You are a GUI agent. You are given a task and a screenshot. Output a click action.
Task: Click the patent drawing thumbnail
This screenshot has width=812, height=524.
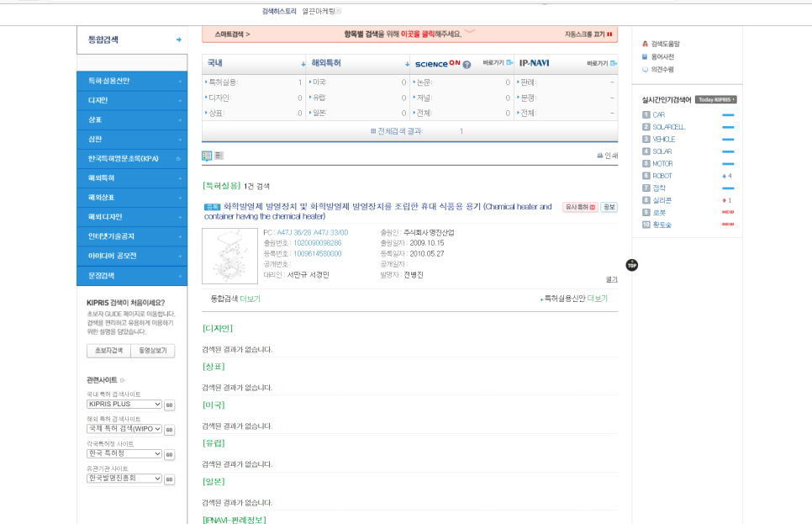click(230, 255)
